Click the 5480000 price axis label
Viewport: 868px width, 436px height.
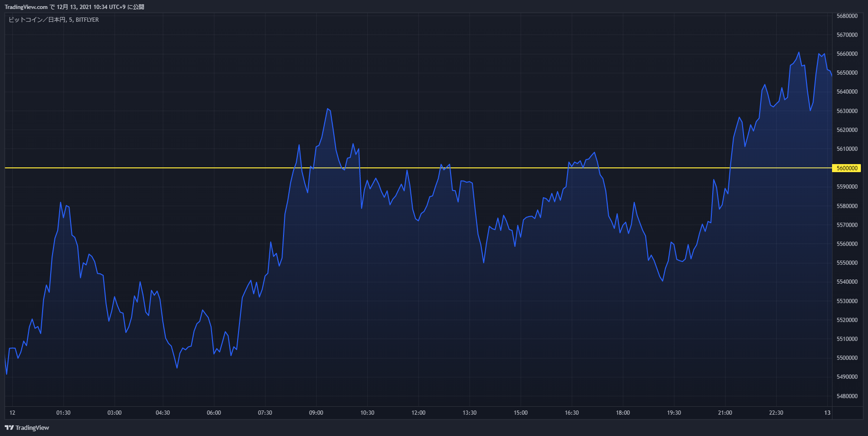(847, 396)
